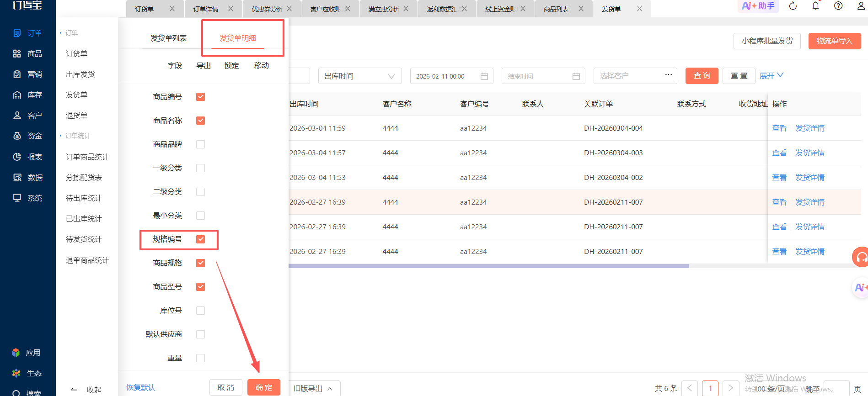Open the help question mark icon
The height and width of the screenshot is (396, 868).
point(838,6)
